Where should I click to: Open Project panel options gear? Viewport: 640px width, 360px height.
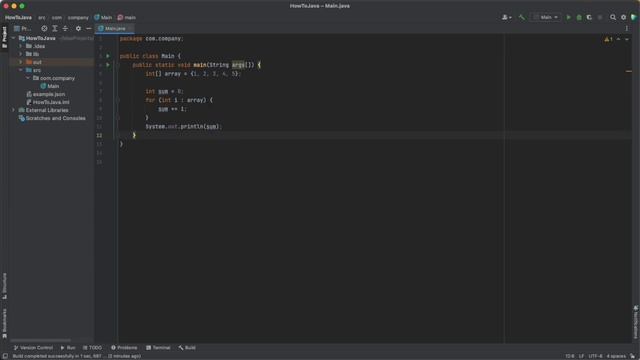(x=78, y=29)
